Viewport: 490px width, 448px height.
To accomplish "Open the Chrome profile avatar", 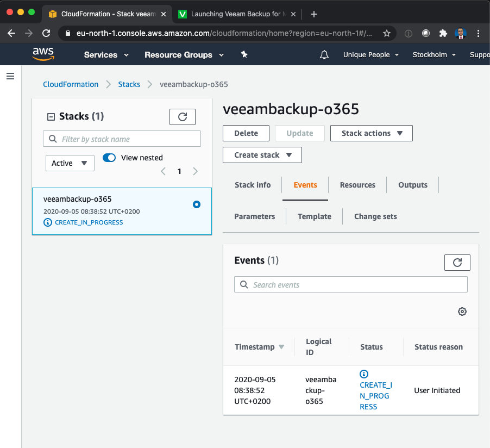I will point(461,33).
